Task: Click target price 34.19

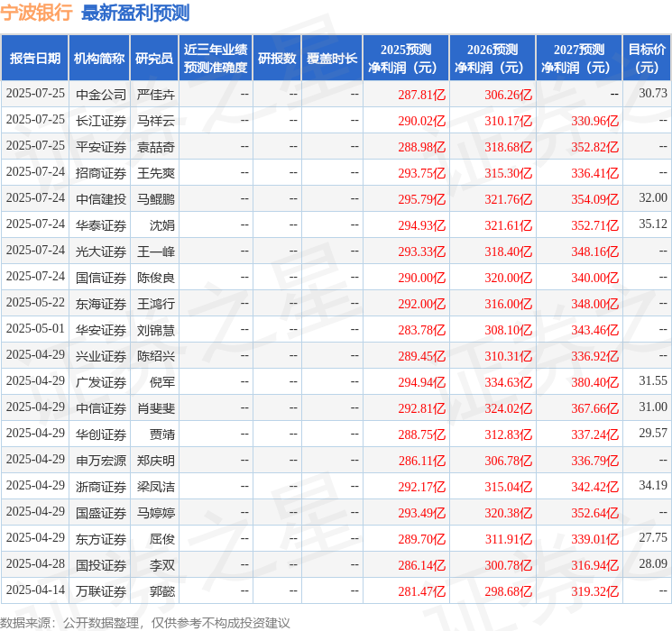Action: [653, 485]
